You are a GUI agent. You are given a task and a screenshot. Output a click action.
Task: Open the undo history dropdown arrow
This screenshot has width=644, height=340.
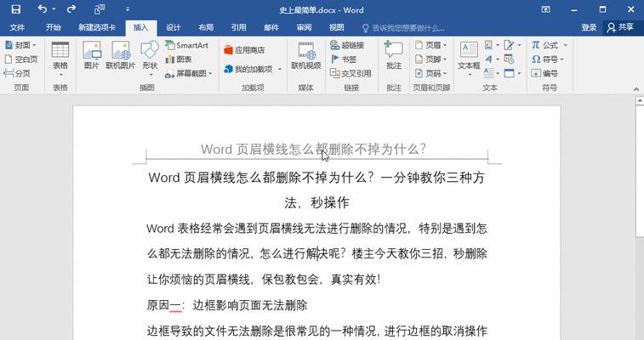click(x=54, y=9)
